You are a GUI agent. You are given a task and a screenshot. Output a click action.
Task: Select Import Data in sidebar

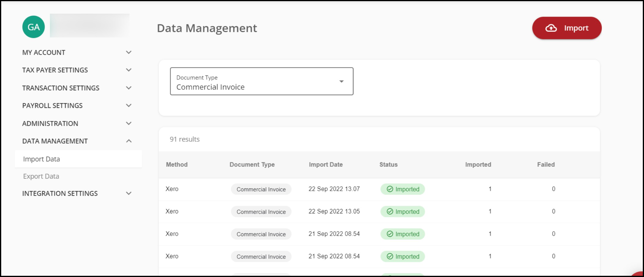(42, 159)
